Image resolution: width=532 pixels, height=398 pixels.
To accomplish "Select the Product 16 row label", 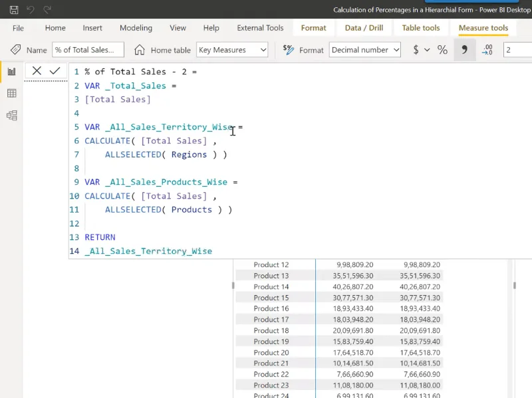I will (x=271, y=308).
